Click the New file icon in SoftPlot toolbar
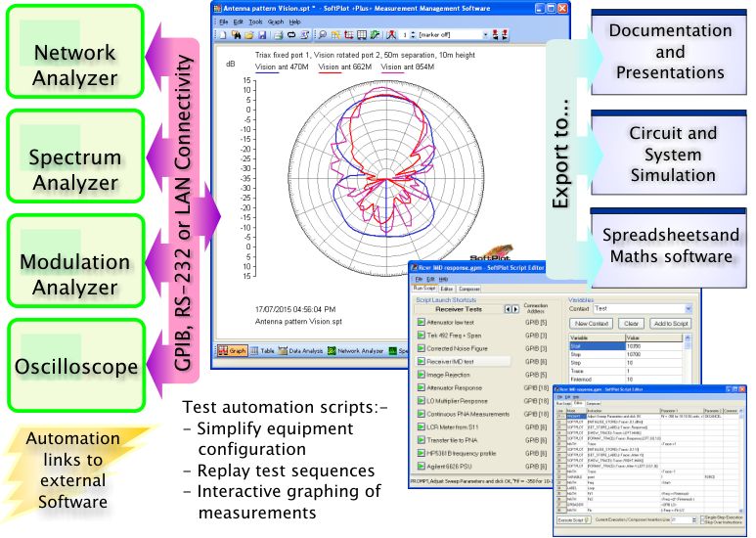This screenshot has height=538, width=756. [223, 34]
